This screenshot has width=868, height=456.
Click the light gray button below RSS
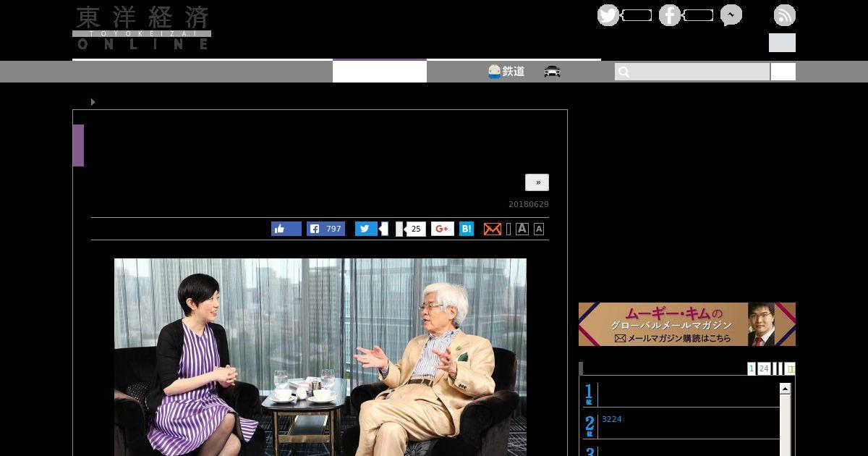pyautogui.click(x=782, y=43)
